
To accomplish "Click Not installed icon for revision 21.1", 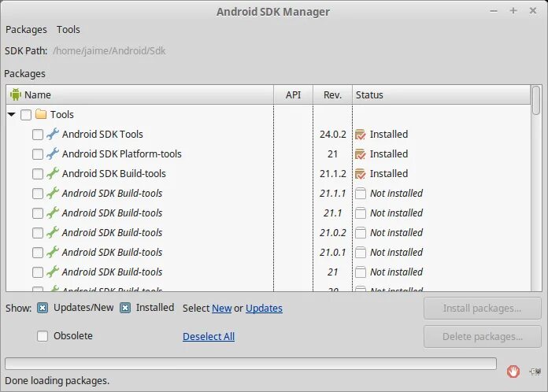I will click(361, 213).
